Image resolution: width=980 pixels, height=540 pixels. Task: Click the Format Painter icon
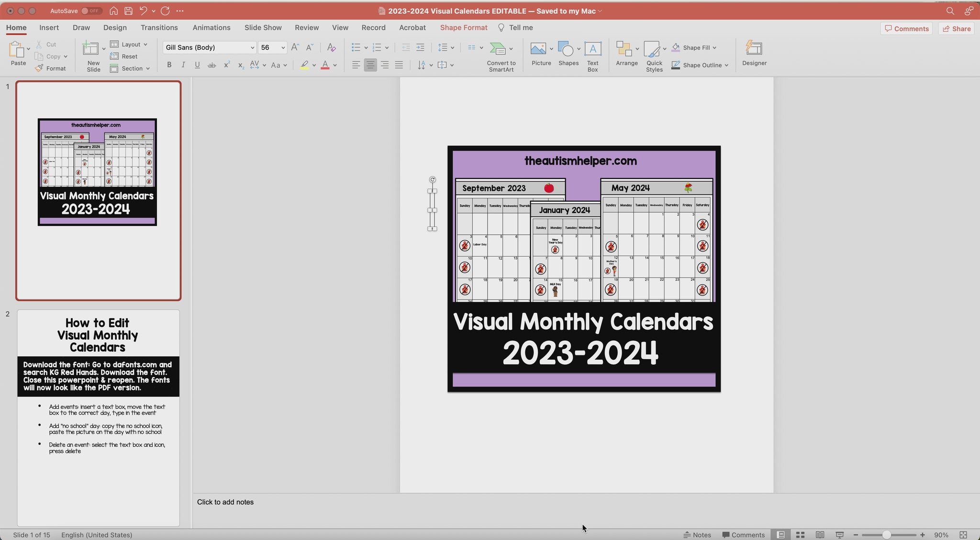pyautogui.click(x=40, y=68)
